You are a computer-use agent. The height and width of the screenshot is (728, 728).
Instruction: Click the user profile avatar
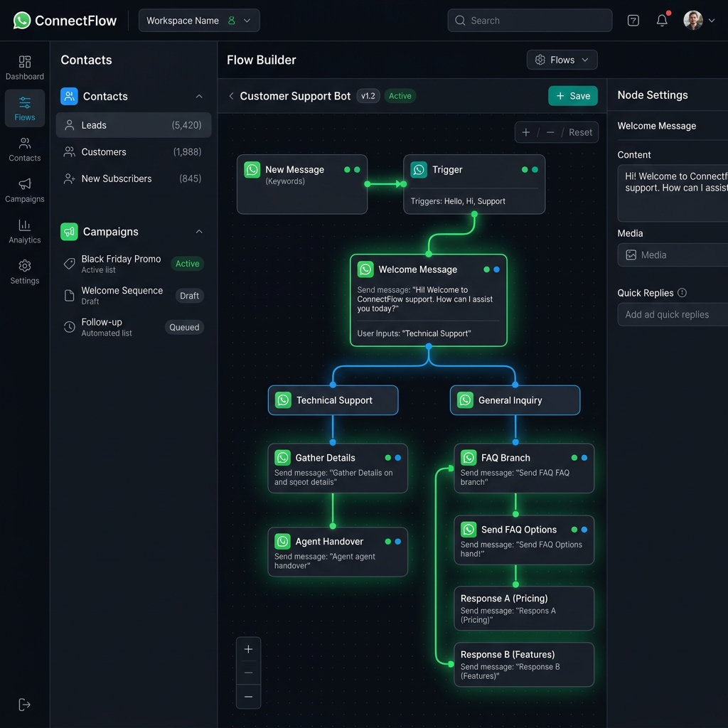[692, 21]
